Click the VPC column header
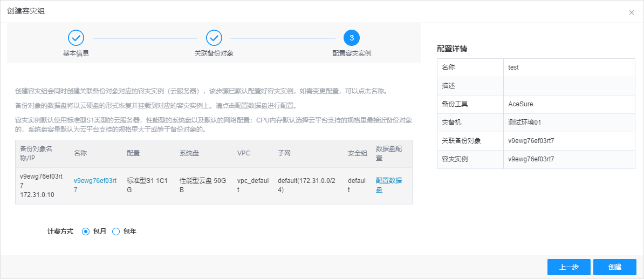 244,153
